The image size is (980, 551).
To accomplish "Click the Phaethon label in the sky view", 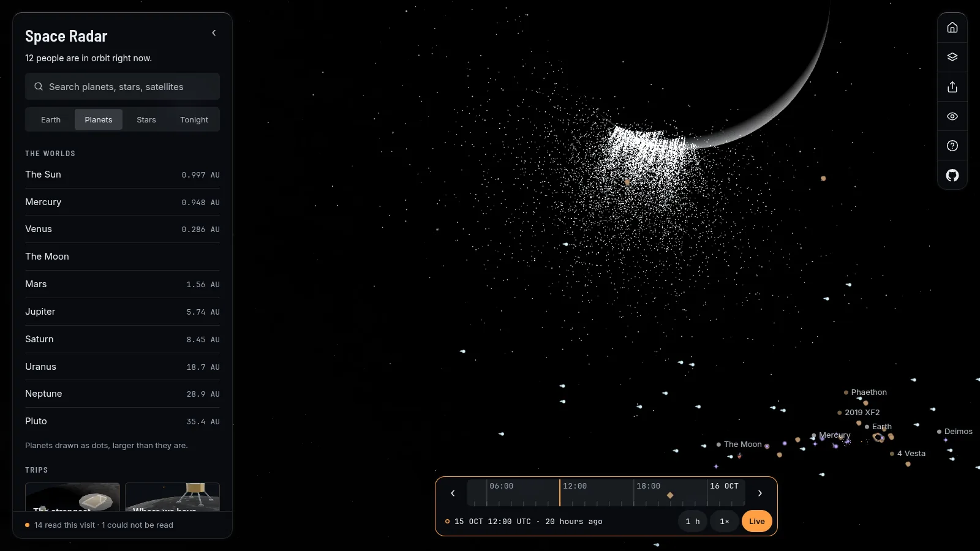I will click(x=869, y=392).
